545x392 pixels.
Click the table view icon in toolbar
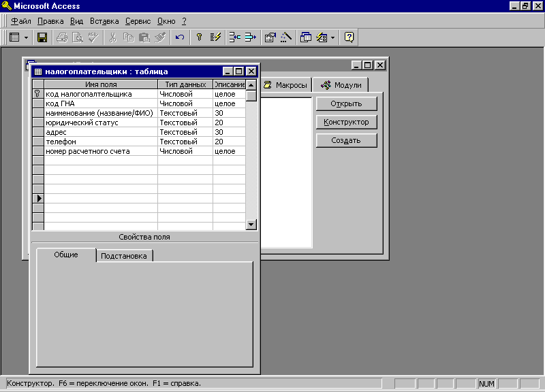point(14,37)
